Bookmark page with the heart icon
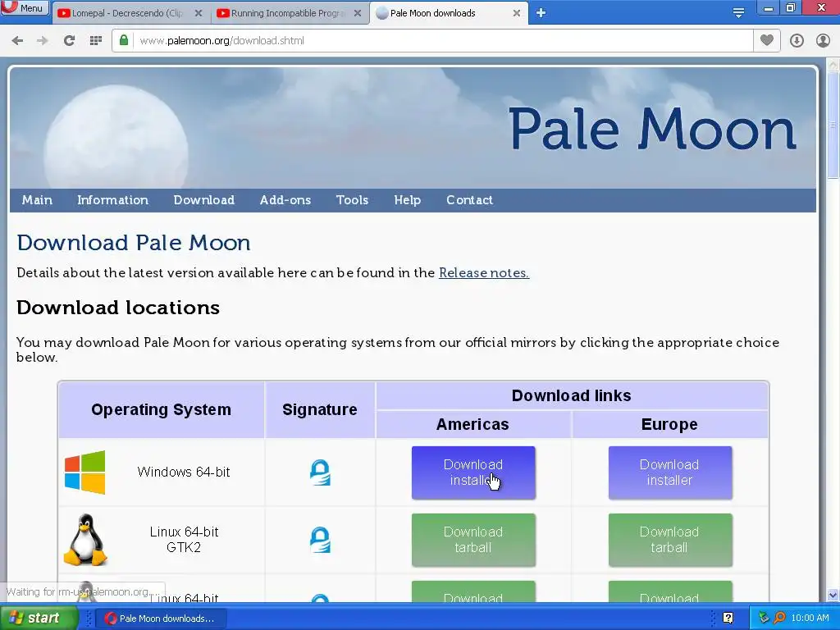The height and width of the screenshot is (630, 840). point(767,40)
